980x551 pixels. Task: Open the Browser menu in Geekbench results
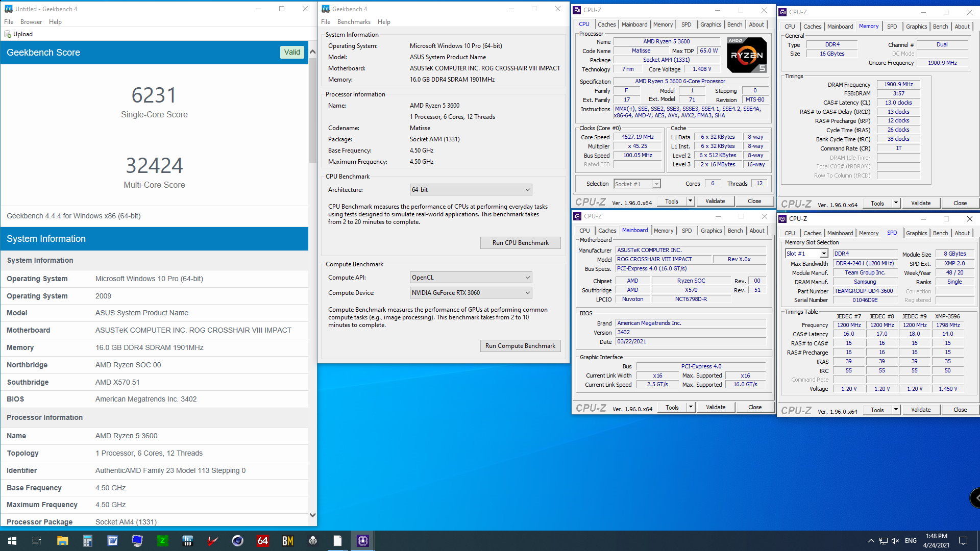(31, 22)
